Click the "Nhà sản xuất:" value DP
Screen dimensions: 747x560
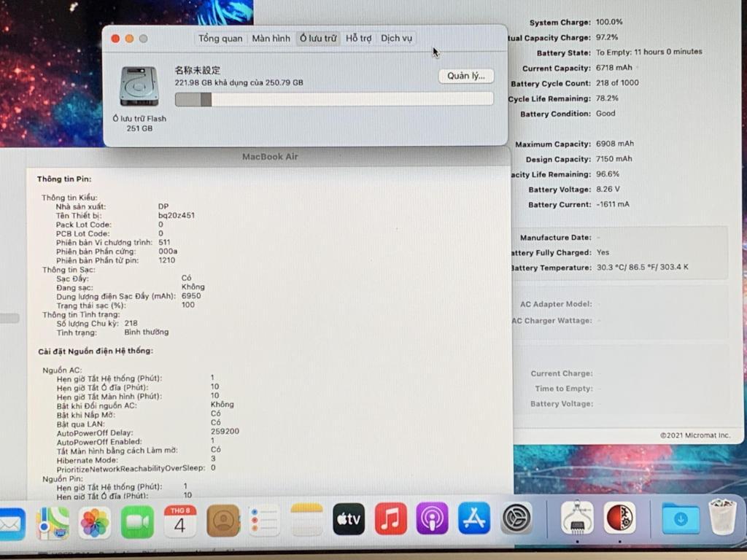click(163, 206)
